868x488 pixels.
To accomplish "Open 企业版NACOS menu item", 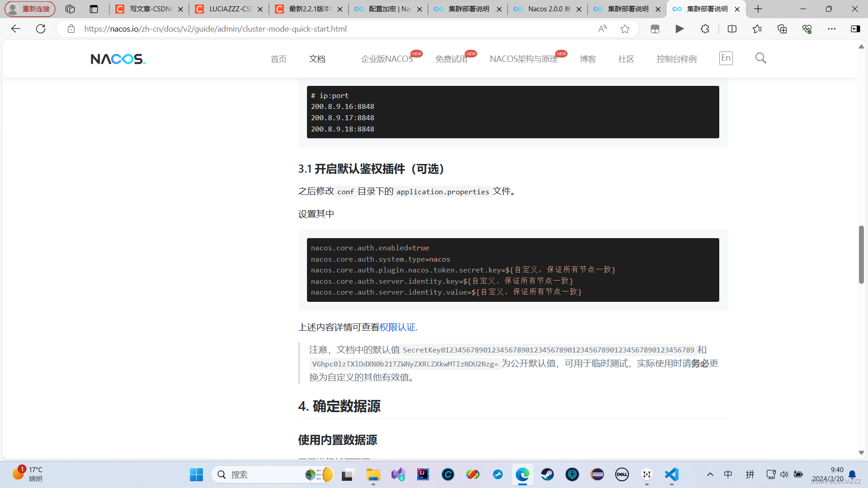I will pos(387,59).
